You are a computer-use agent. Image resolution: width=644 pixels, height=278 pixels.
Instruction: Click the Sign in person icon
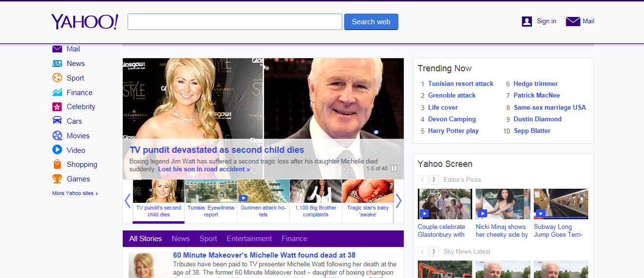click(527, 21)
